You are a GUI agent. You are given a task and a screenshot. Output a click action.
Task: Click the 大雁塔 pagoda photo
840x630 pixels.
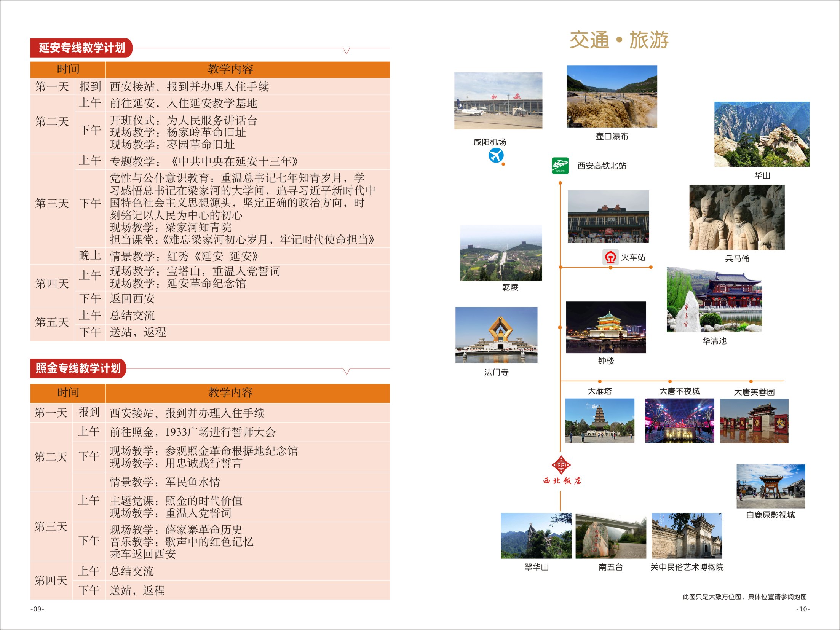click(599, 420)
